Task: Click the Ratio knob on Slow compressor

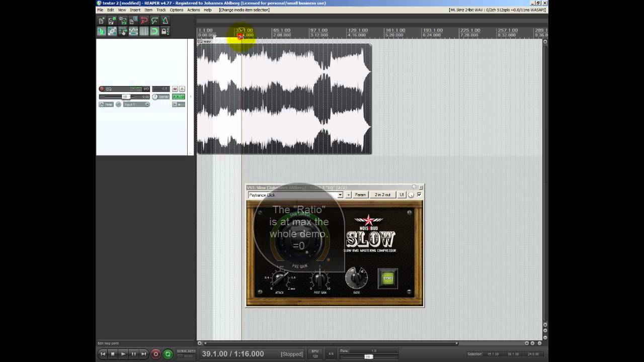Action: click(356, 278)
